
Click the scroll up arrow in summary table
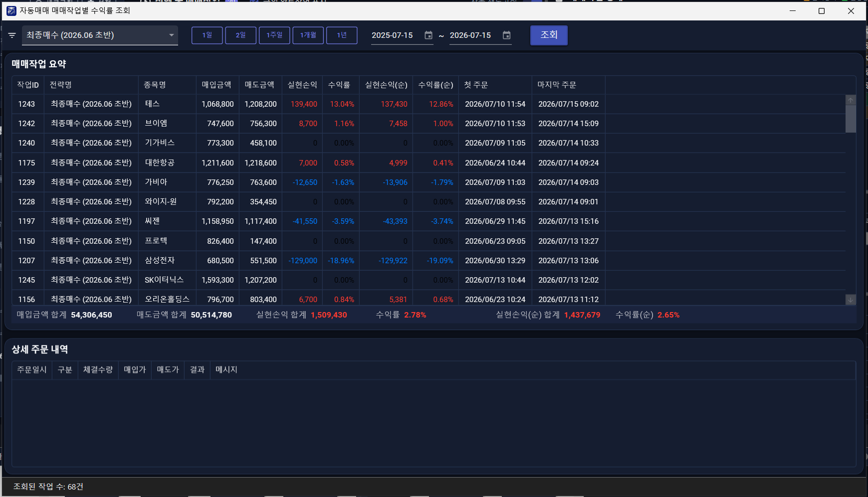pos(851,100)
